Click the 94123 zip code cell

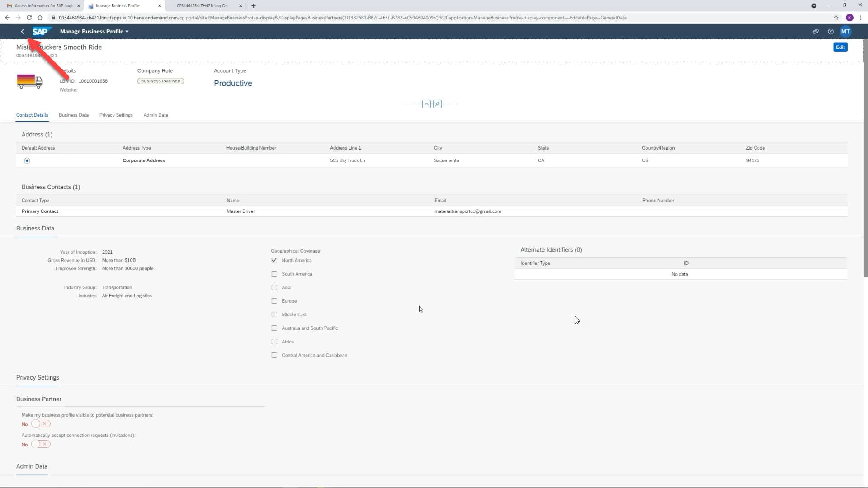pos(753,161)
